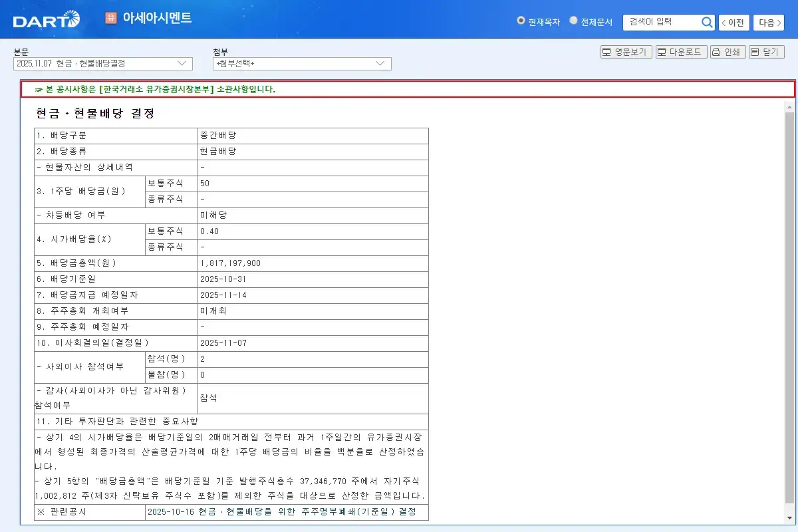Click the label 6. 배당기준일
798x532 pixels.
(66, 279)
